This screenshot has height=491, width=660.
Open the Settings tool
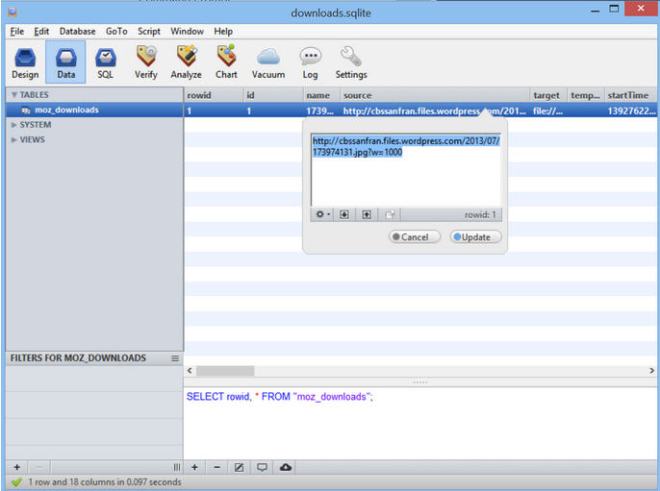coord(351,63)
